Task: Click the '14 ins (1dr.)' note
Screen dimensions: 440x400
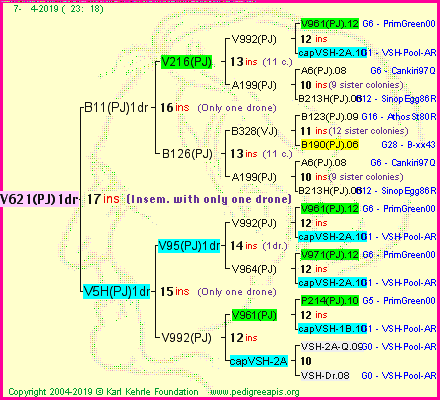Action: click(259, 246)
